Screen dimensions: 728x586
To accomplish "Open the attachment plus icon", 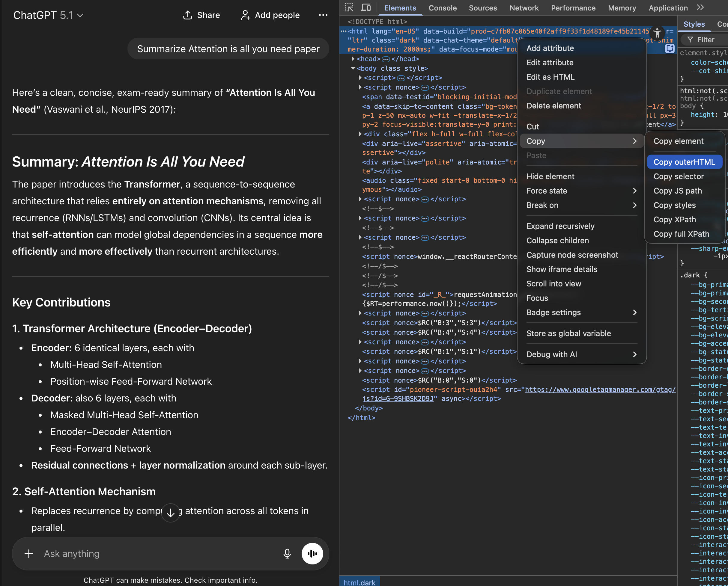I will 29,554.
